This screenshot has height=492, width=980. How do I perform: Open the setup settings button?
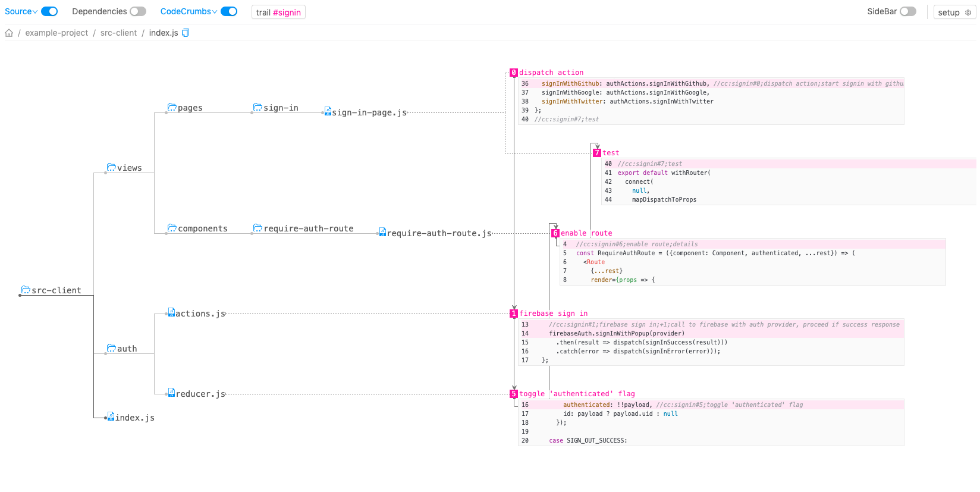954,12
